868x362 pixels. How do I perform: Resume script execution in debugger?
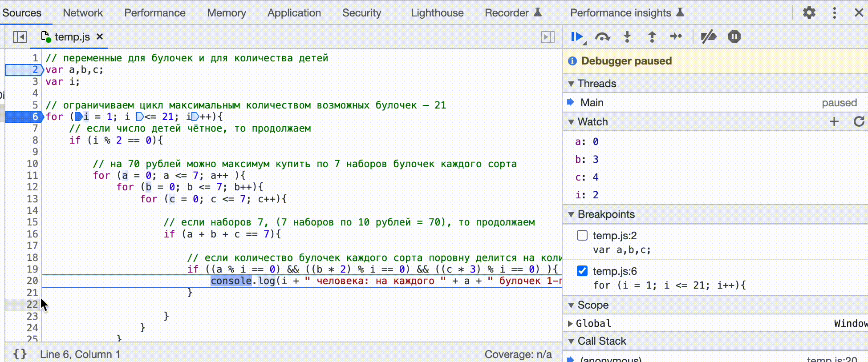(577, 37)
